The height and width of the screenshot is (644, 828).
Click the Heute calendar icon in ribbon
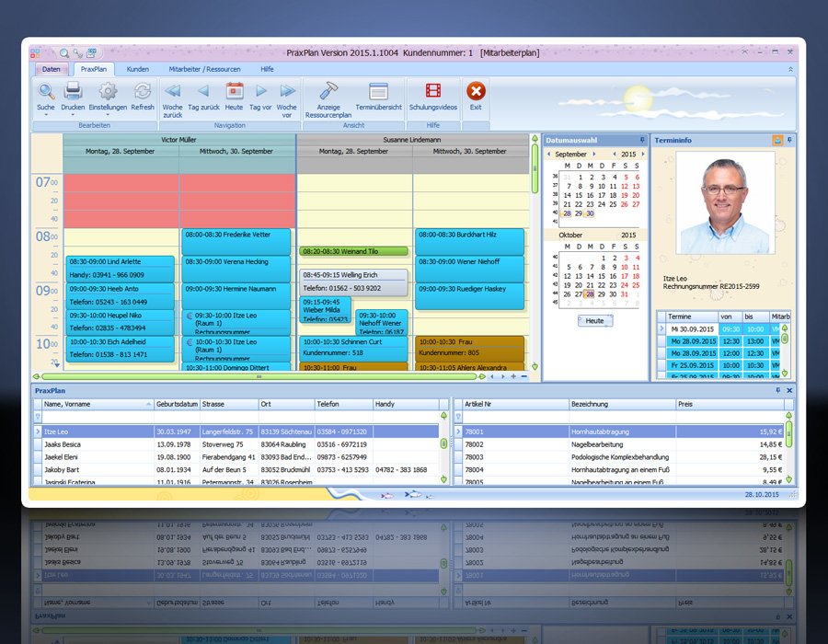point(235,92)
